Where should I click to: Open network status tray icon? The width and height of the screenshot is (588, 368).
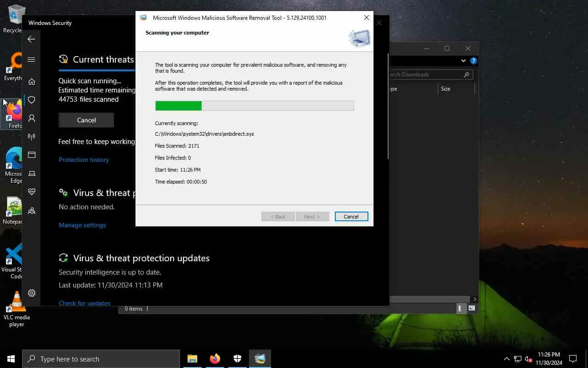pyautogui.click(x=518, y=359)
